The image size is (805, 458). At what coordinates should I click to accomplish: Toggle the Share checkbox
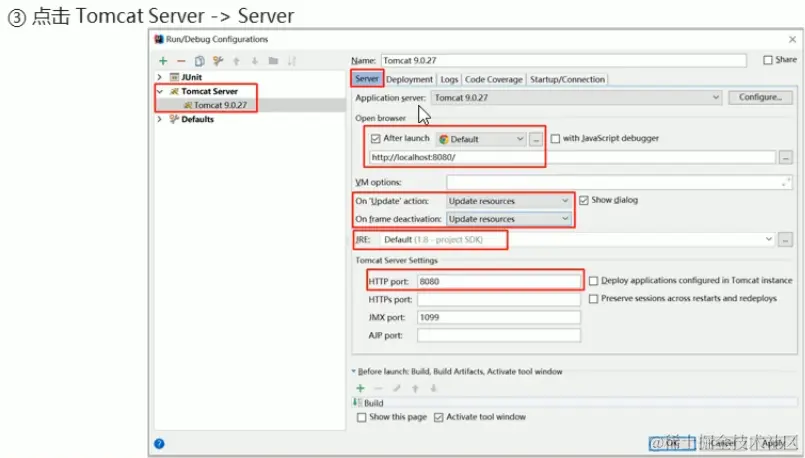(x=768, y=60)
